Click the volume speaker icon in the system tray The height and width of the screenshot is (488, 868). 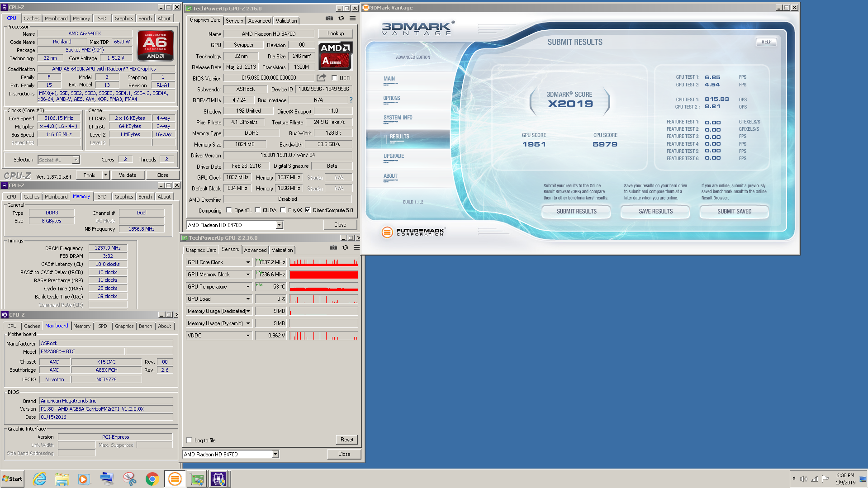pyautogui.click(x=803, y=479)
